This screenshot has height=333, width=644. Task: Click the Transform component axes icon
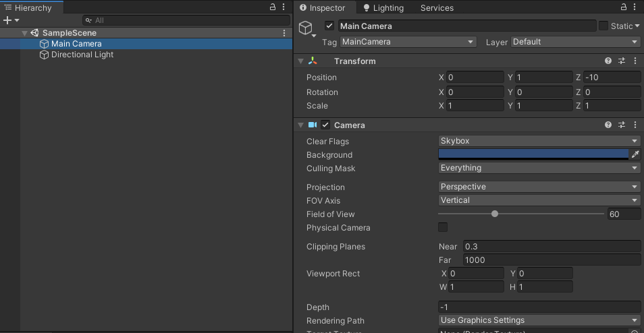coord(313,61)
